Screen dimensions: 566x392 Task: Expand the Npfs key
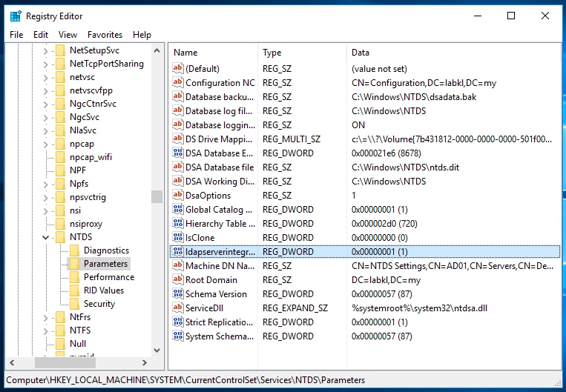click(45, 185)
